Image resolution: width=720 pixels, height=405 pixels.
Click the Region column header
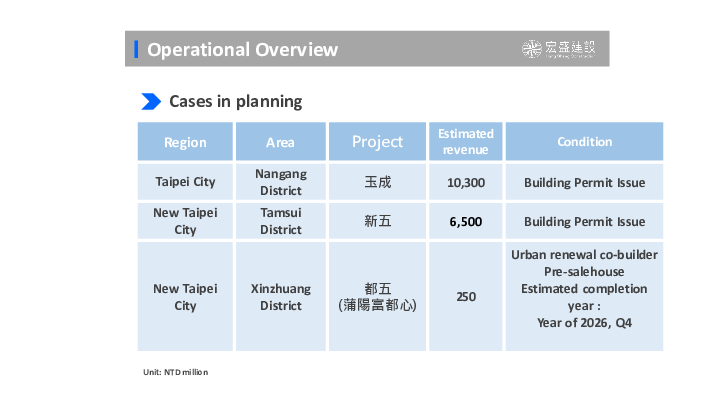pos(185,142)
